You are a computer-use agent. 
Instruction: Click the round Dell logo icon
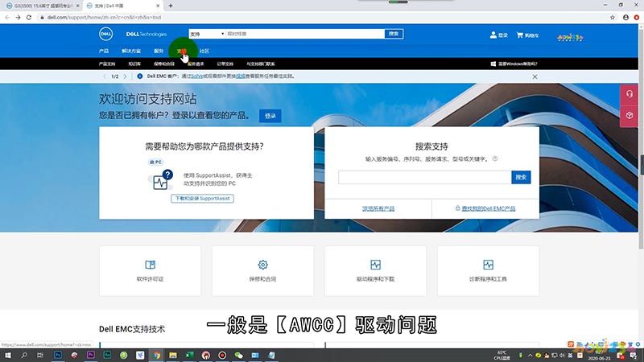click(x=106, y=34)
